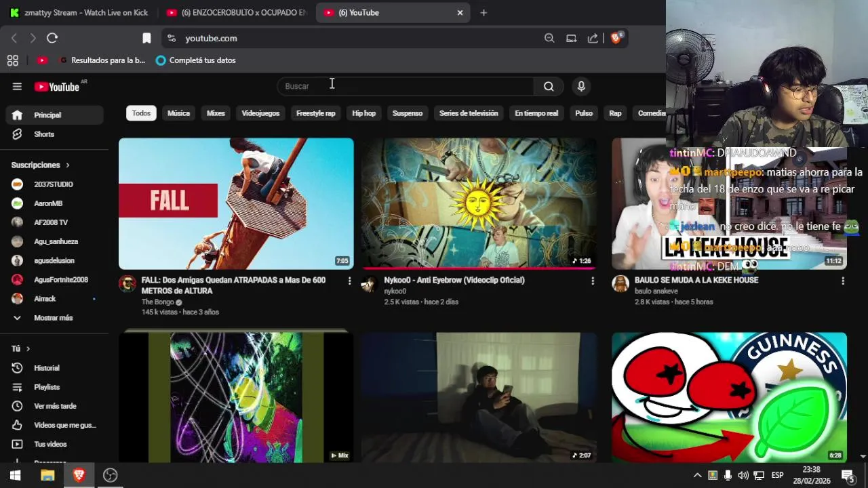This screenshot has height=488, width=868.
Task: Open The Bongo channel avatar
Action: pyautogui.click(x=127, y=283)
